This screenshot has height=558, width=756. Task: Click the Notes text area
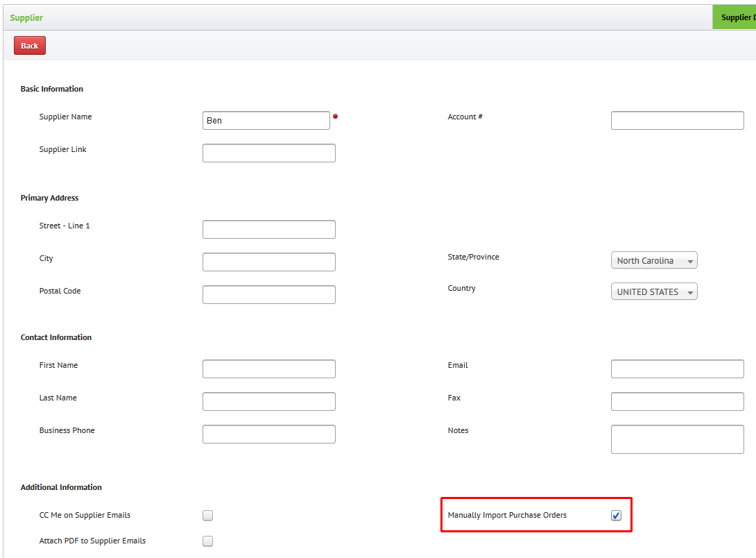(x=678, y=439)
